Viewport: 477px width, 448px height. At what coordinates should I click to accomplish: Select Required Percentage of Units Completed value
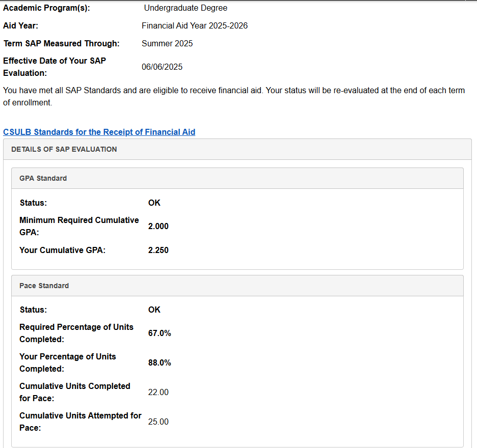(x=160, y=333)
